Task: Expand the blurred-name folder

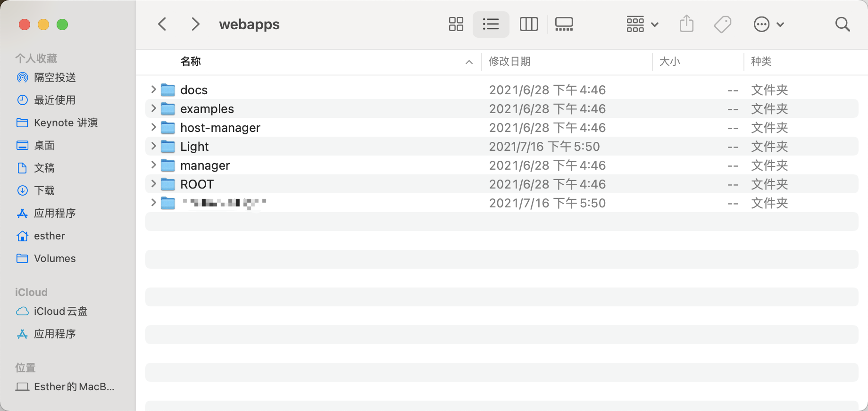Action: click(x=153, y=202)
